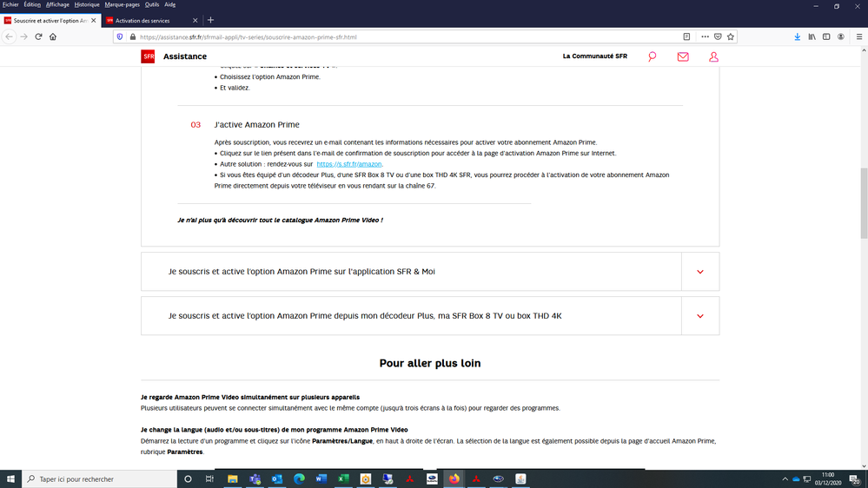This screenshot has height=488, width=868.
Task: Open La Communauté SFR link
Action: pyautogui.click(x=594, y=56)
